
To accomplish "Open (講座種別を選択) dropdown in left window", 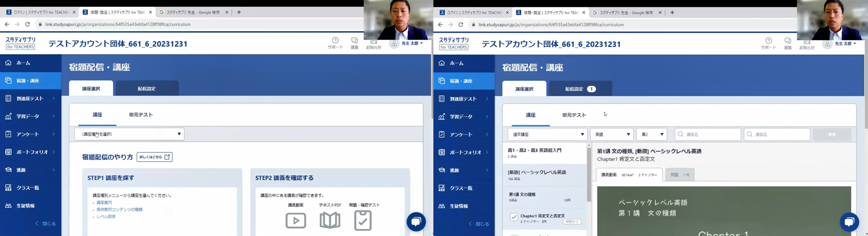I will pyautogui.click(x=129, y=134).
